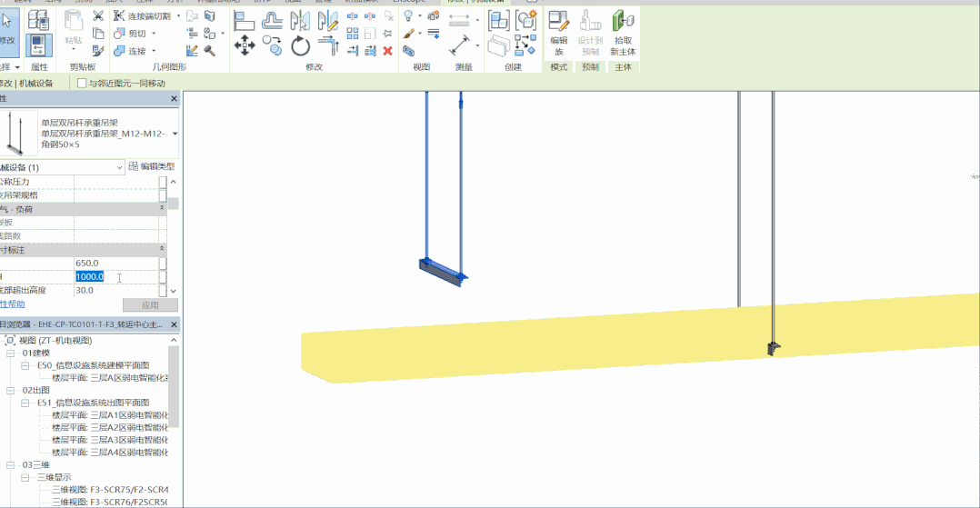
Task: Toggle checkbox in 支吊架规格 row
Action: [163, 195]
